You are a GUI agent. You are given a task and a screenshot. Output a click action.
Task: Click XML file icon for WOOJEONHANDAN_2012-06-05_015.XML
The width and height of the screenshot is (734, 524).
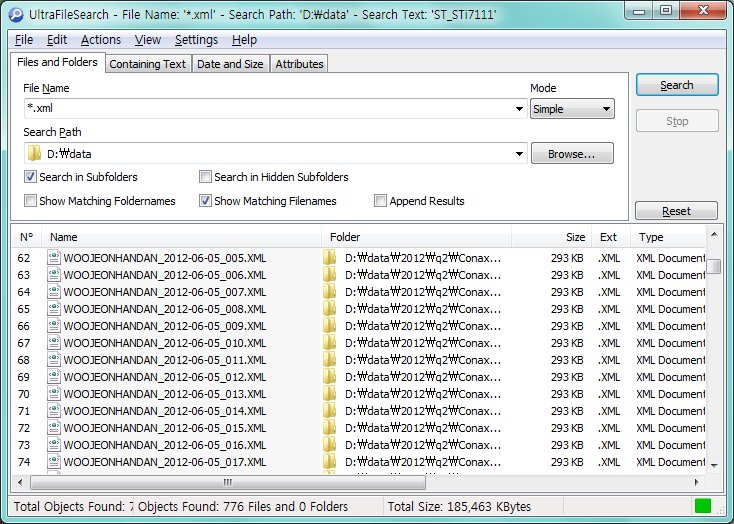54,428
